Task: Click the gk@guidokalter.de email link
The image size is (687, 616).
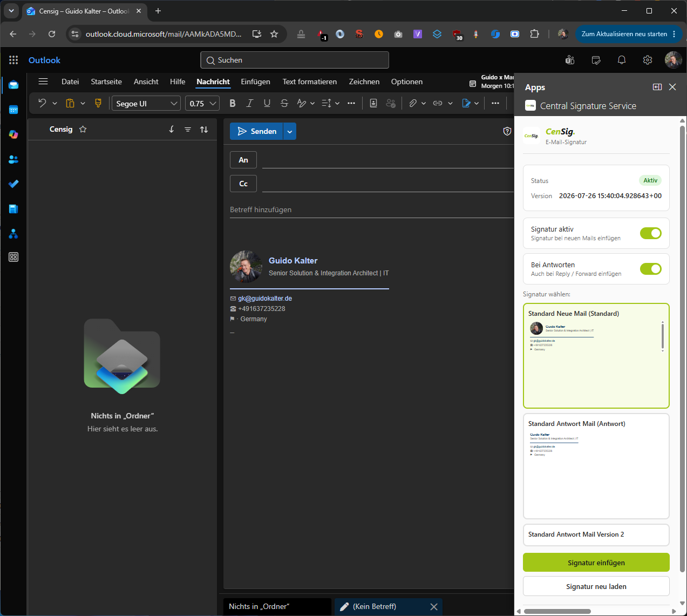Action: click(265, 299)
